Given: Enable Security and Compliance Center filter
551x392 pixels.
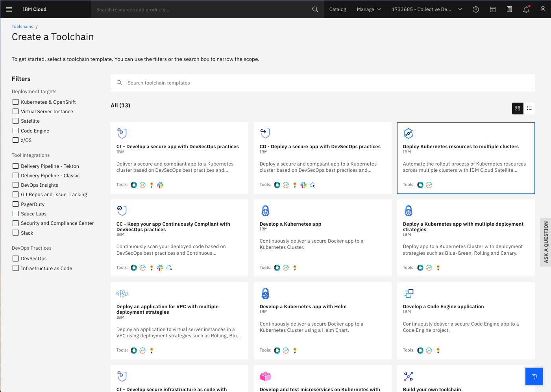Looking at the screenshot, I should pyautogui.click(x=16, y=223).
